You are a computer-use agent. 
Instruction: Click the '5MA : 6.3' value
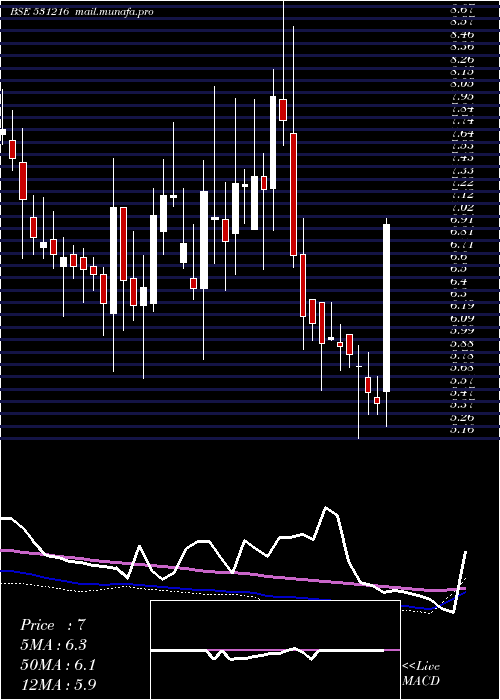(54, 645)
